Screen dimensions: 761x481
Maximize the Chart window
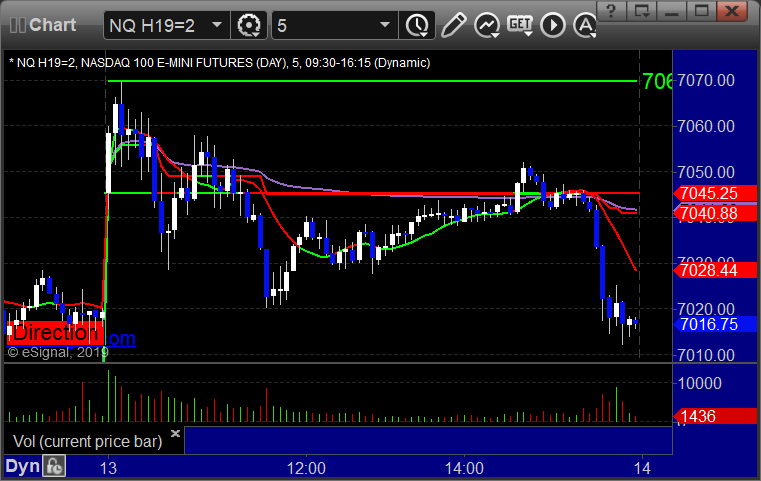[x=701, y=11]
